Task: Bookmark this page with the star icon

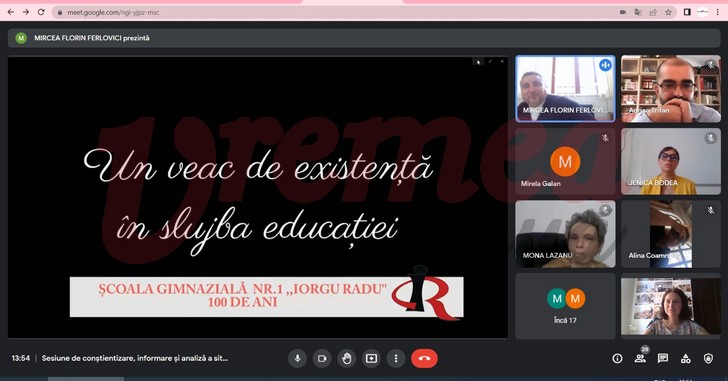Action: pos(669,13)
